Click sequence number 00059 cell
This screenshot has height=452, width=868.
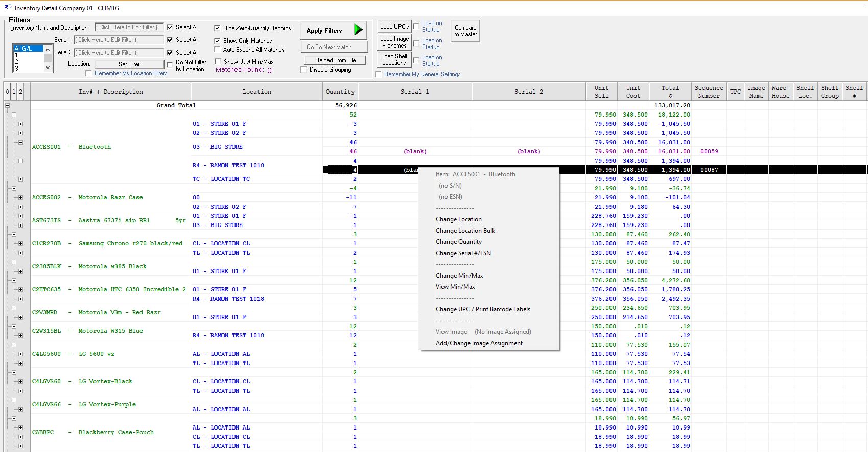tap(709, 152)
